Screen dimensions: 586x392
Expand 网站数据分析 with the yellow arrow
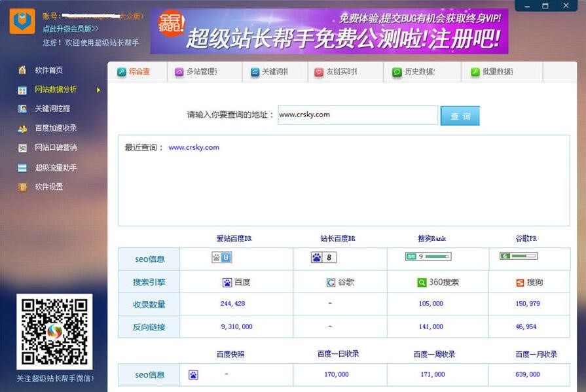coord(98,90)
